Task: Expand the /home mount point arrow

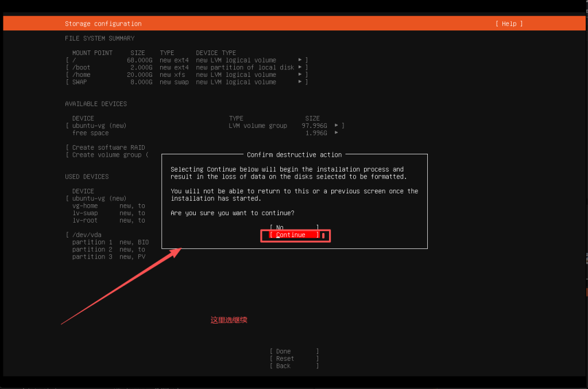Action: (x=300, y=75)
